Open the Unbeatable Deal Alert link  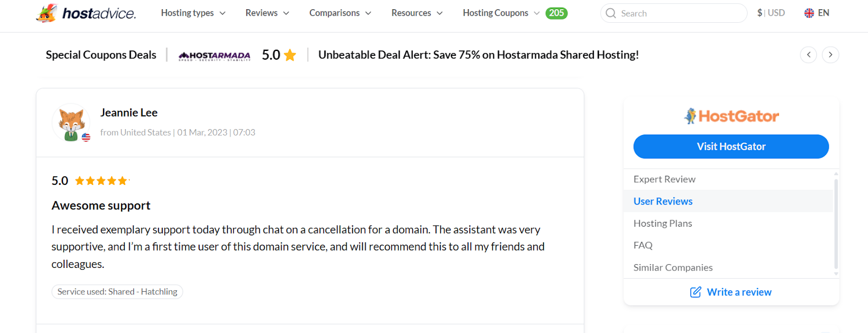coord(478,55)
